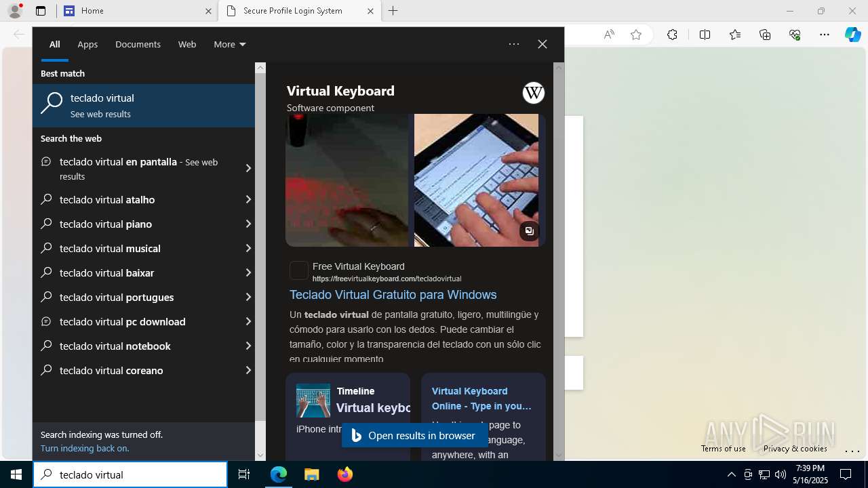The width and height of the screenshot is (868, 488).
Task: Click the Windows Start button
Action: (x=16, y=474)
